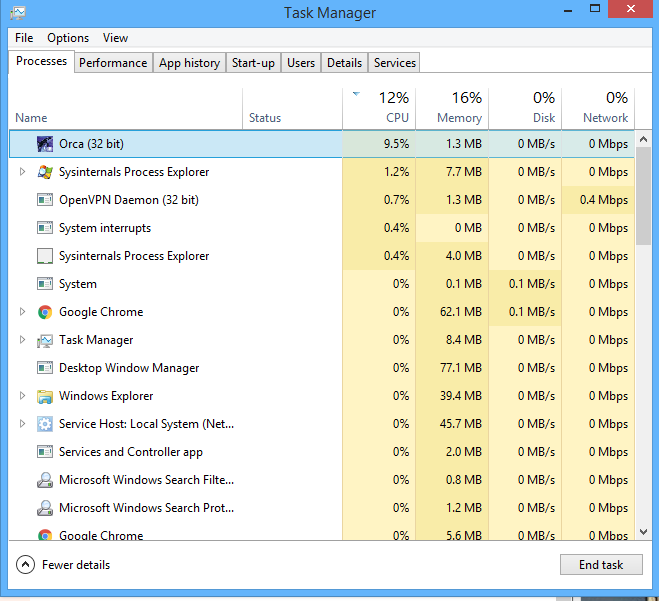Screen dimensions: 659x601
Task: Sort by the Memory column header
Action: 452,109
